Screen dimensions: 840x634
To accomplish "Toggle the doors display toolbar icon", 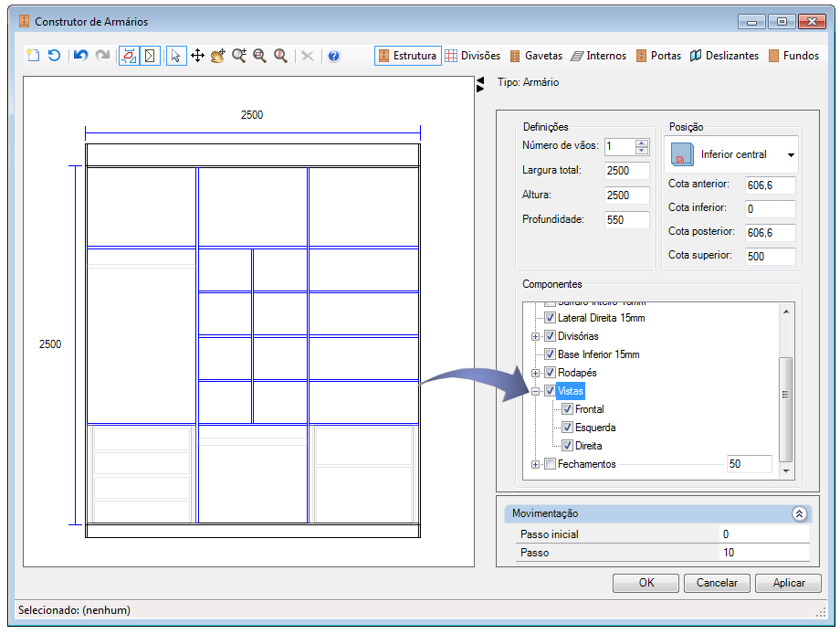I will point(150,56).
